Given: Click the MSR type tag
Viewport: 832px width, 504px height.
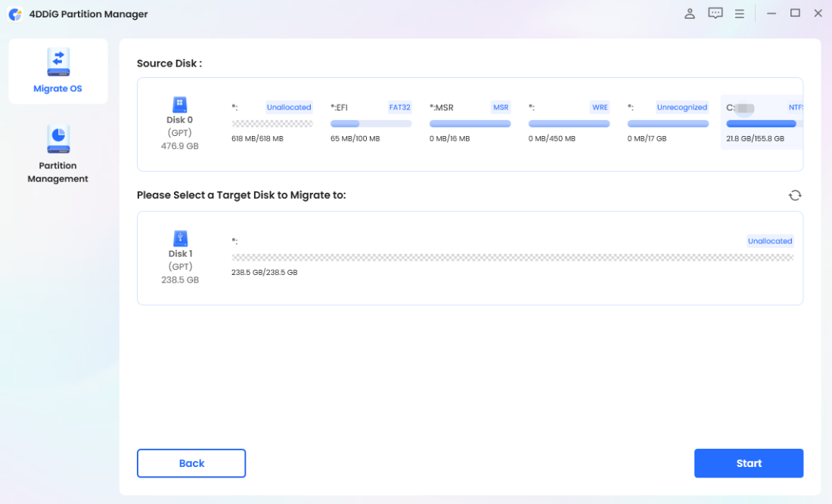Looking at the screenshot, I should [x=501, y=107].
